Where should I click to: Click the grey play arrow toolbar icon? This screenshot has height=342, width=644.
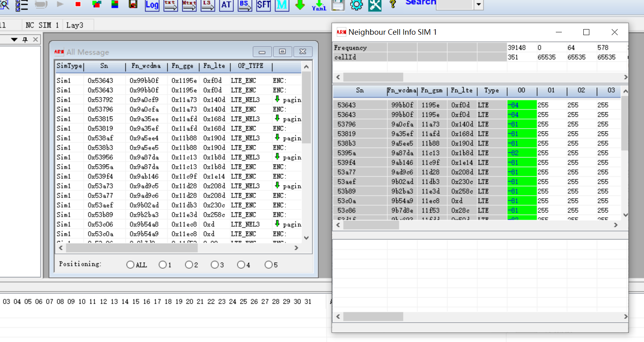point(60,4)
